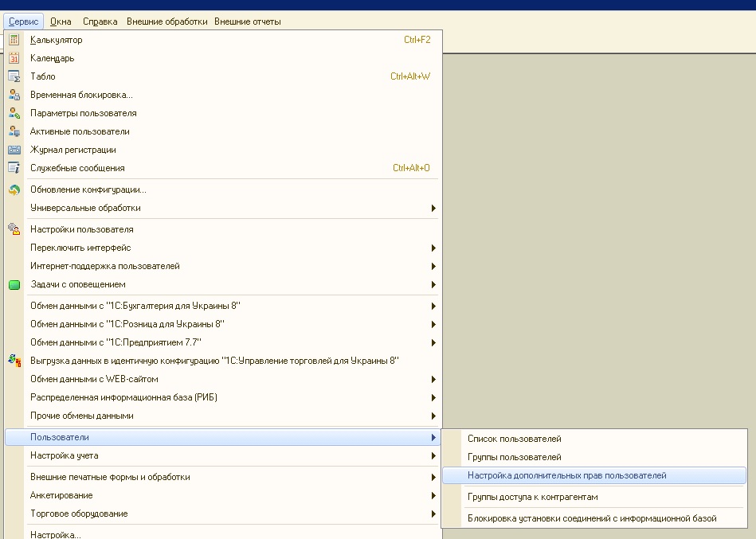
Task: Expand the Переключить интерфейс submenu arrow
Action: (x=433, y=248)
